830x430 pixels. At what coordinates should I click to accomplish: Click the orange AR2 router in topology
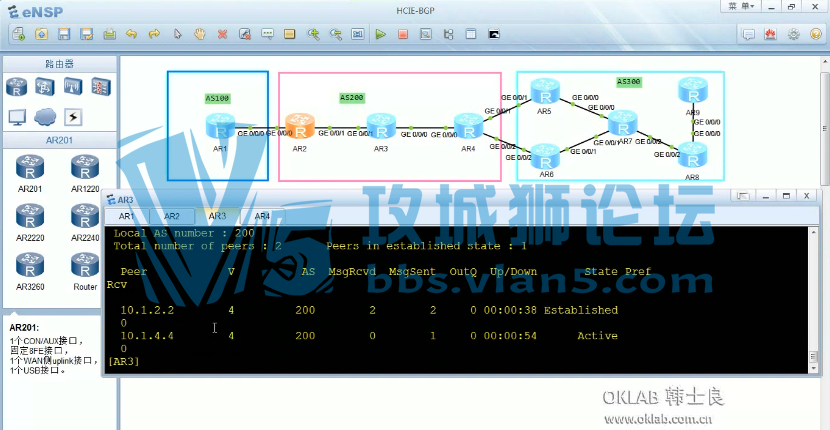click(x=300, y=127)
